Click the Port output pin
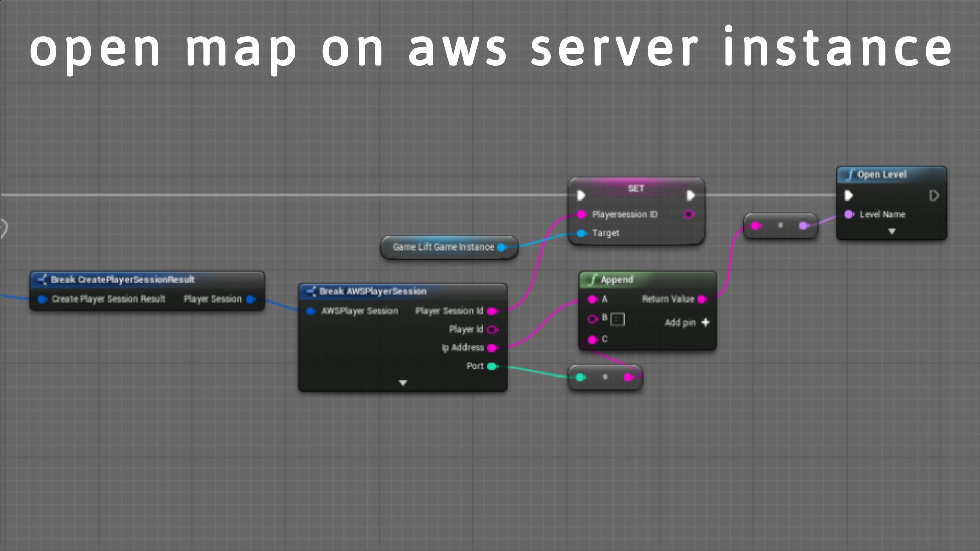This screenshot has height=551, width=980. pos(493,366)
